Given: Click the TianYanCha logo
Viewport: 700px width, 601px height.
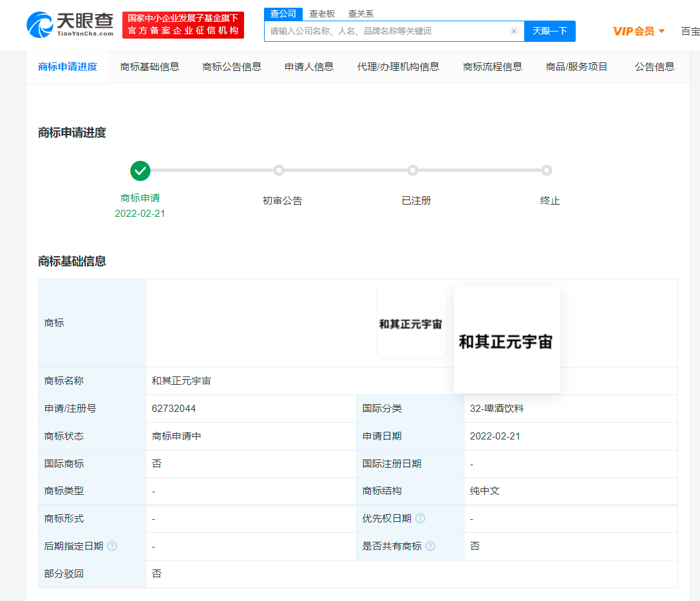Looking at the screenshot, I should pos(70,24).
